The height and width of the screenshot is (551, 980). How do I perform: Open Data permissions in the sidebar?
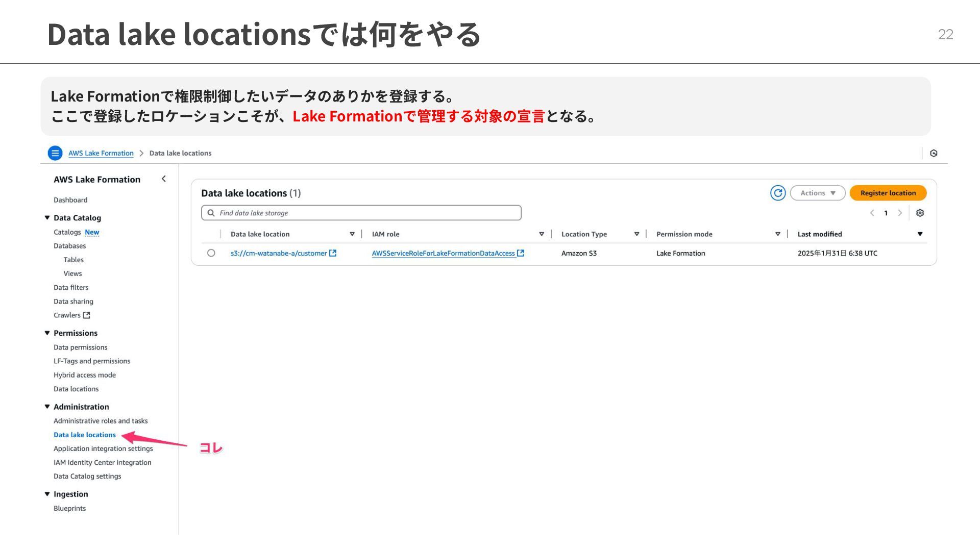tap(81, 347)
